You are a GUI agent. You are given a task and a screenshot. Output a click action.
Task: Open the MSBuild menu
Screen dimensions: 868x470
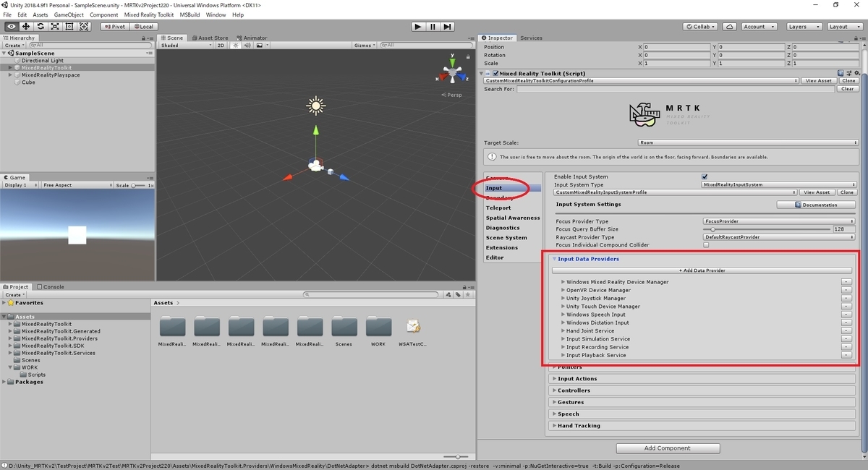190,14
